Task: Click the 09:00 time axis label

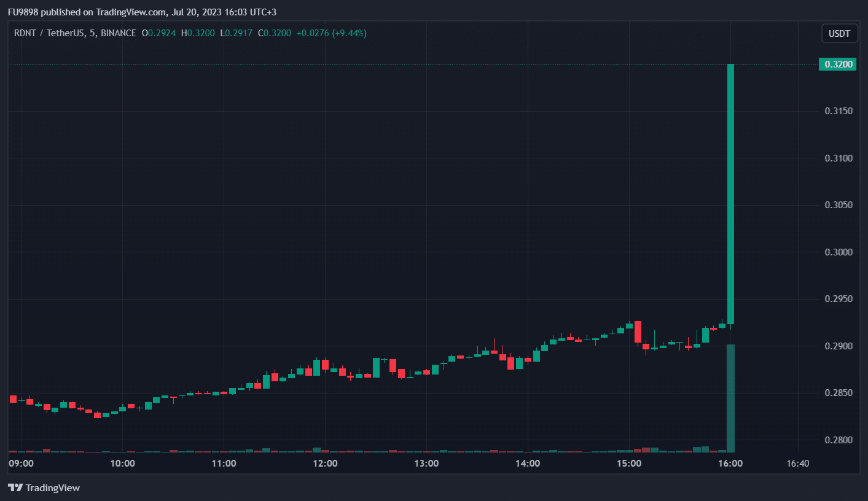Action: [22, 464]
